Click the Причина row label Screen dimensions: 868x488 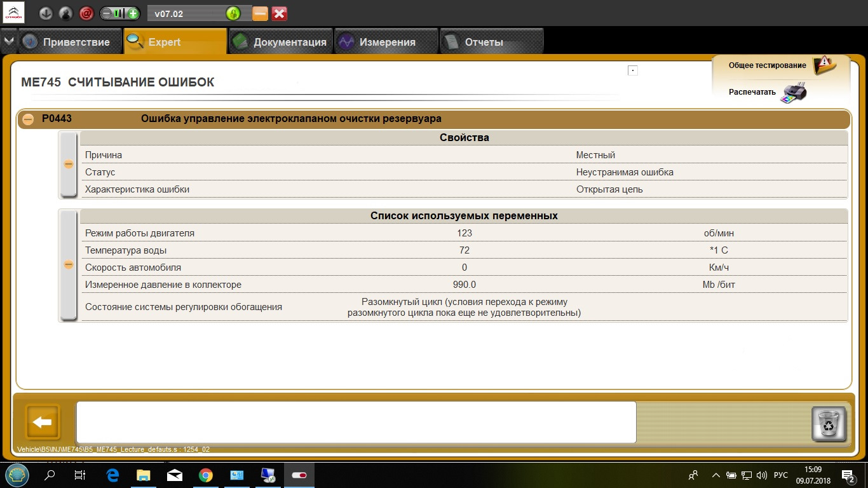coord(104,155)
